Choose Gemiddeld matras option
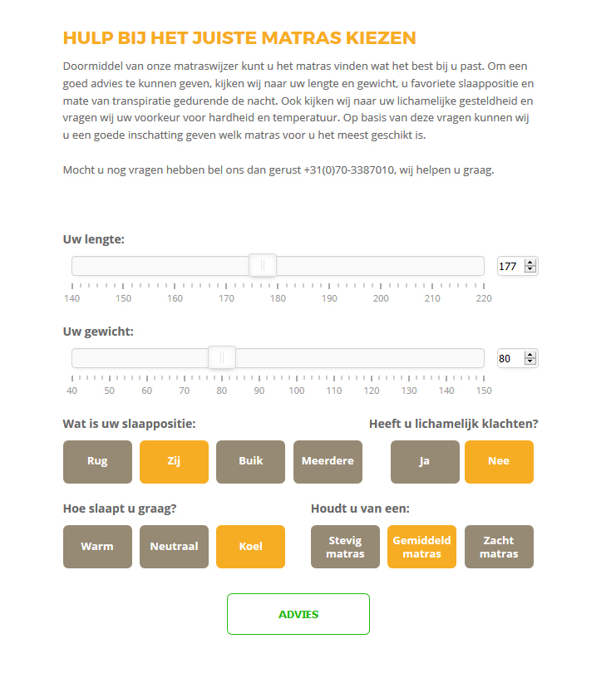Screen dimensions: 616x683 point(421,547)
